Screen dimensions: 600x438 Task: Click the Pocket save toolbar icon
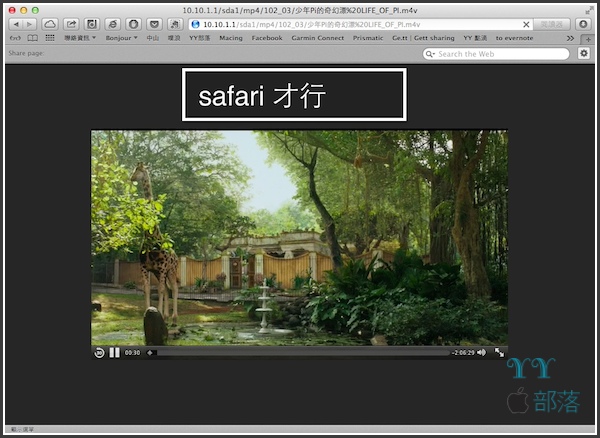pos(154,24)
